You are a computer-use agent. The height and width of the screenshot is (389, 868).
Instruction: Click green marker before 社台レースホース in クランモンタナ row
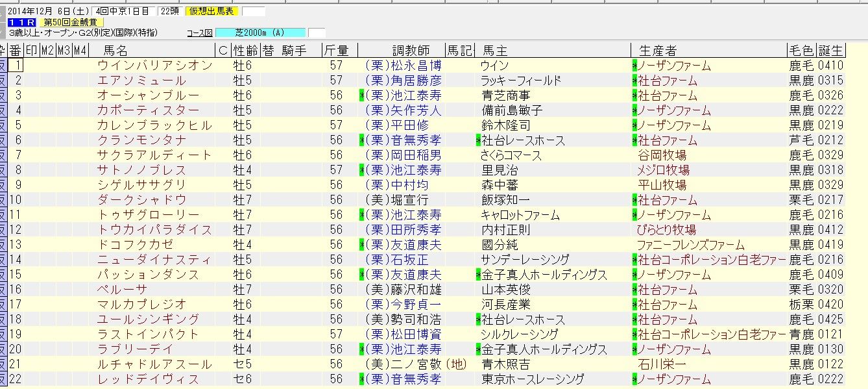[x=478, y=140]
